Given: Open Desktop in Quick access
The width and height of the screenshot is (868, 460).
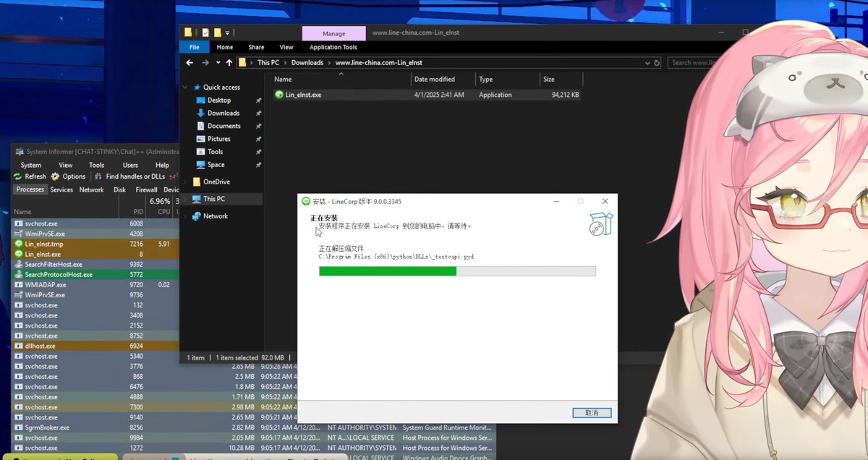Looking at the screenshot, I should pyautogui.click(x=219, y=101).
